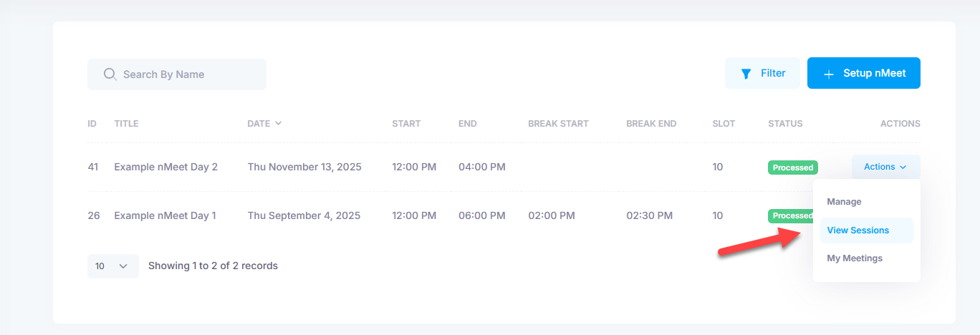Click the plus icon on Setup nMeet

pos(829,74)
